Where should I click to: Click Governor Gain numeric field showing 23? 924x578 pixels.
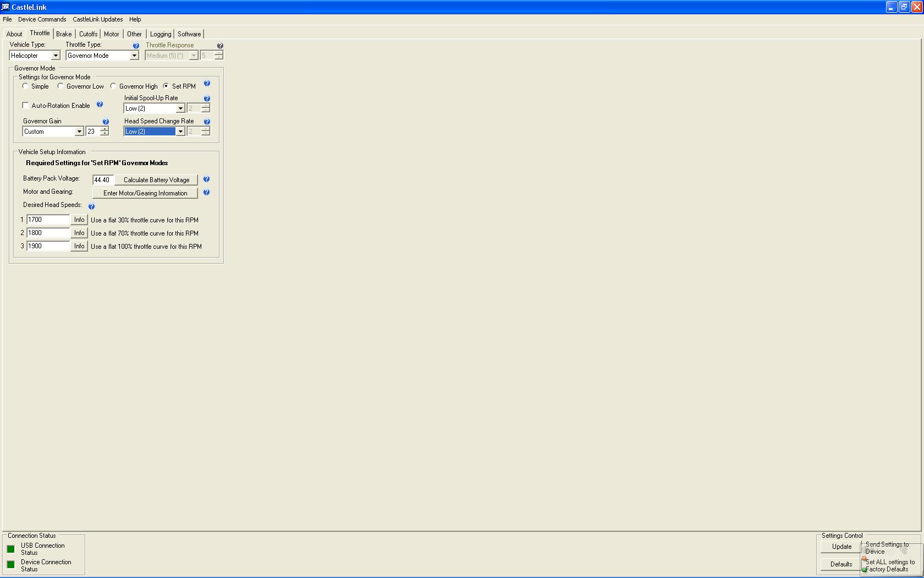tap(92, 132)
